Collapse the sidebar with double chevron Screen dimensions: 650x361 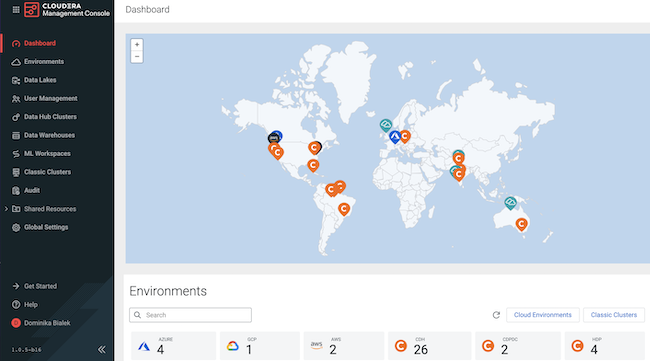click(102, 349)
